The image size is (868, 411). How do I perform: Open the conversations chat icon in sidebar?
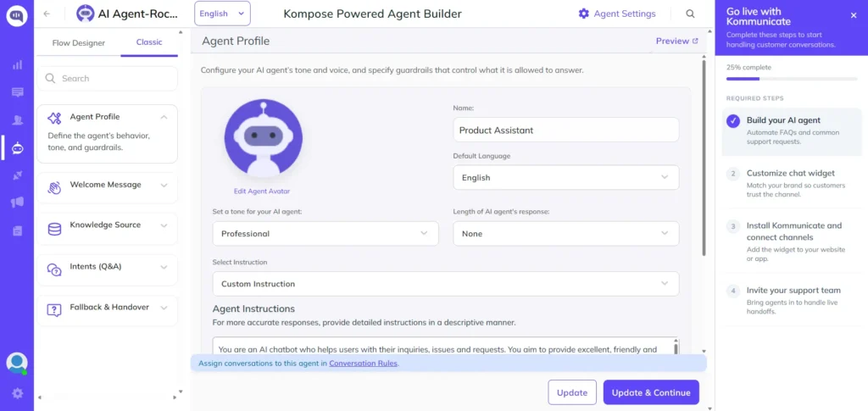(17, 92)
